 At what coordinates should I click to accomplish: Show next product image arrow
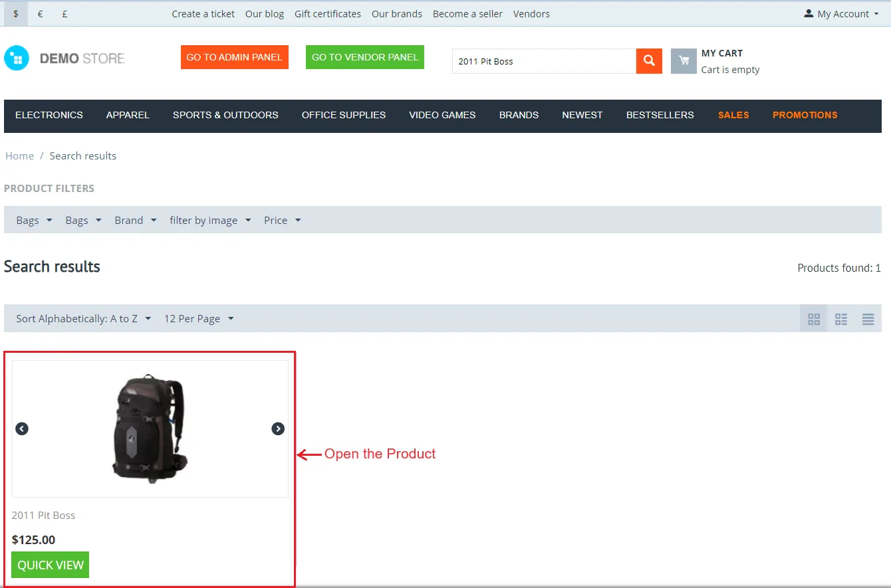pos(278,429)
